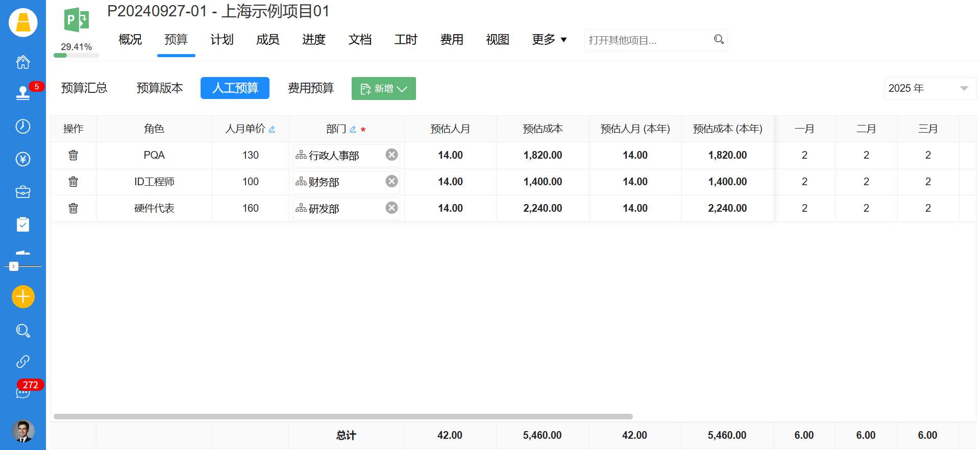Click the 打开其他项目 search field
The image size is (980, 450).
click(647, 40)
